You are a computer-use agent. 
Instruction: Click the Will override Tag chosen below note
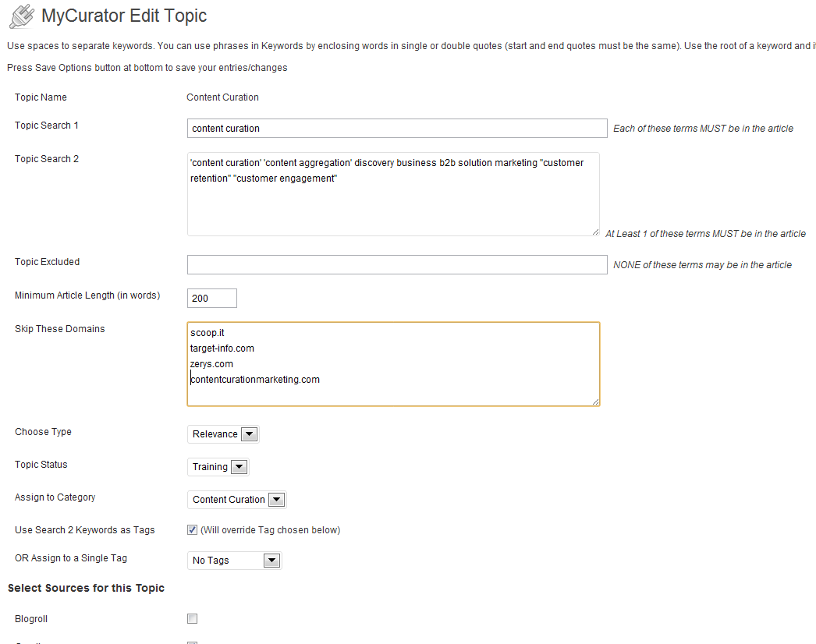pyautogui.click(x=270, y=530)
